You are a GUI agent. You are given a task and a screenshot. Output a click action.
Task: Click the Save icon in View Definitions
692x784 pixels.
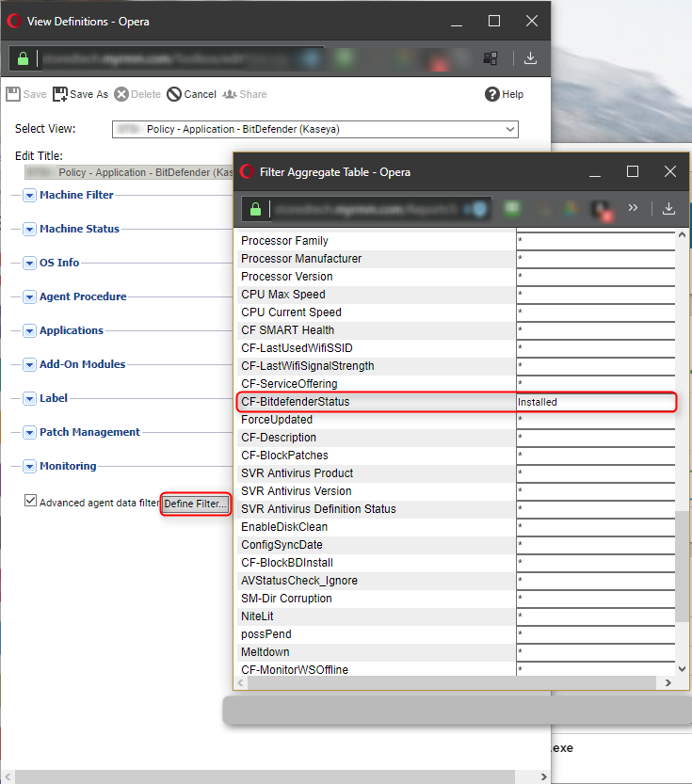[x=13, y=94]
